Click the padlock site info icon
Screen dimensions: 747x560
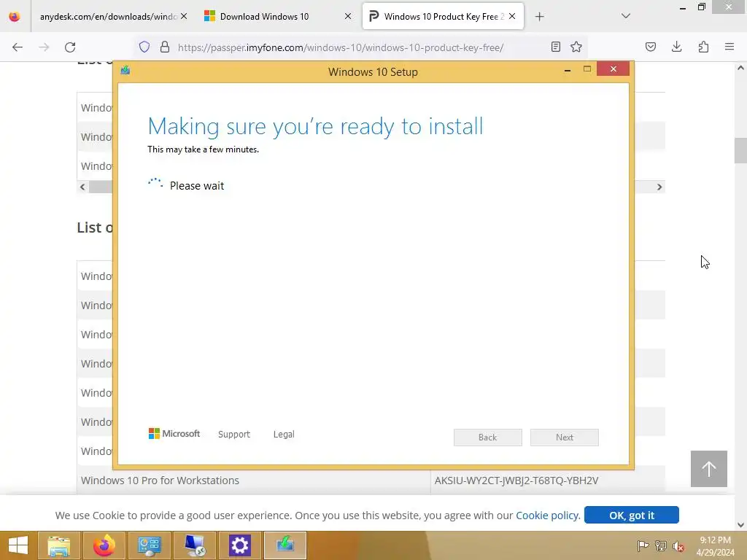pyautogui.click(x=165, y=47)
